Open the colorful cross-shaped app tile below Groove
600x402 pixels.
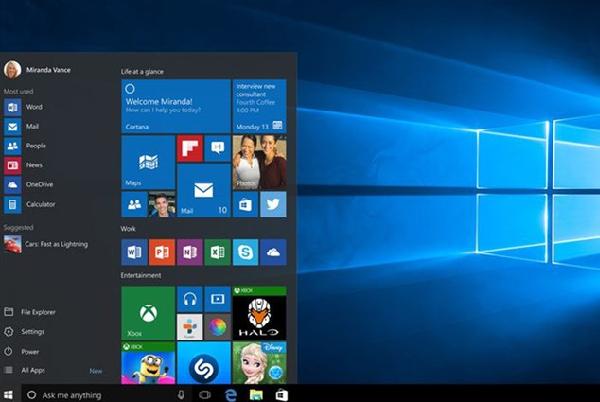190,327
